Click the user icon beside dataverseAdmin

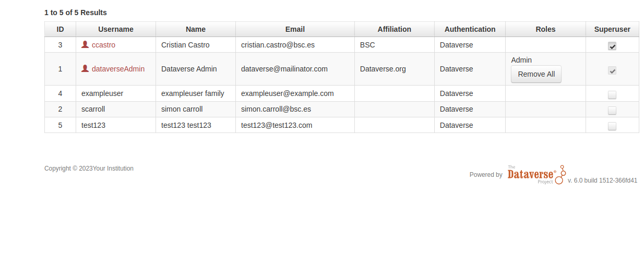click(85, 68)
